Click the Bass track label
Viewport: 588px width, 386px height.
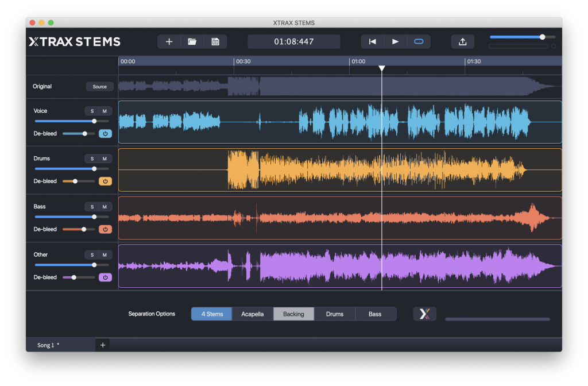pyautogui.click(x=40, y=207)
